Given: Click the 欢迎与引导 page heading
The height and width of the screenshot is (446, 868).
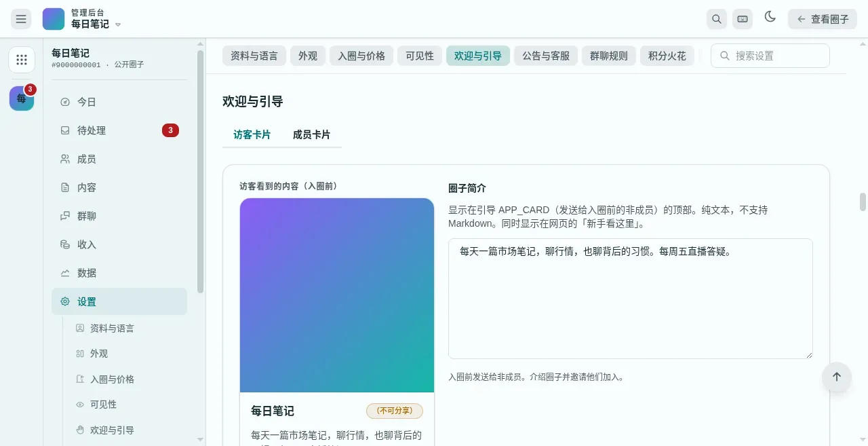Looking at the screenshot, I should pyautogui.click(x=253, y=101).
